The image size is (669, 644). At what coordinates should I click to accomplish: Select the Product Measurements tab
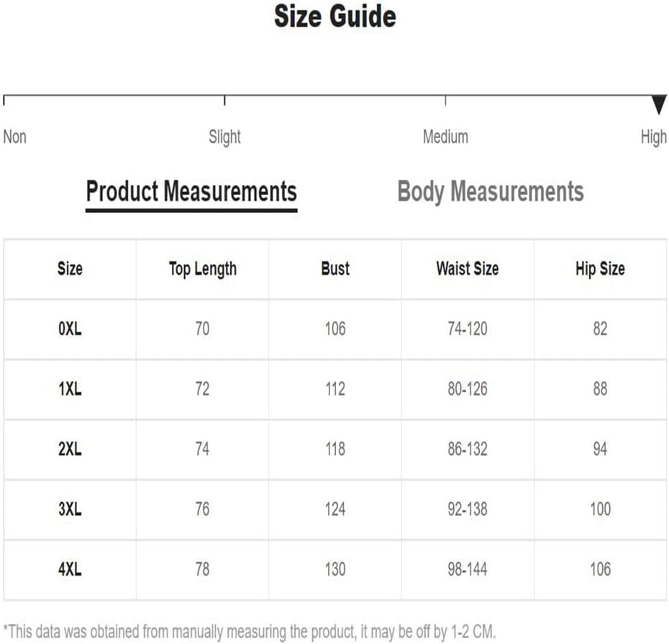point(191,191)
